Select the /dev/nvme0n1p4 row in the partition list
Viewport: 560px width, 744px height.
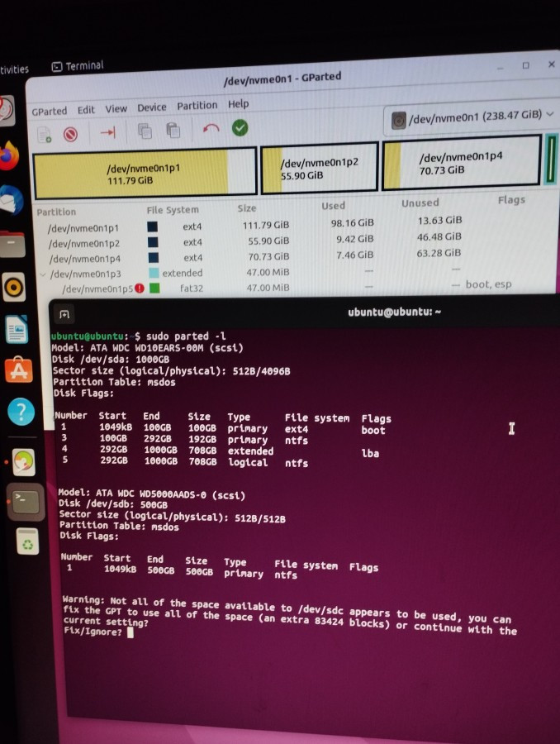pyautogui.click(x=293, y=256)
